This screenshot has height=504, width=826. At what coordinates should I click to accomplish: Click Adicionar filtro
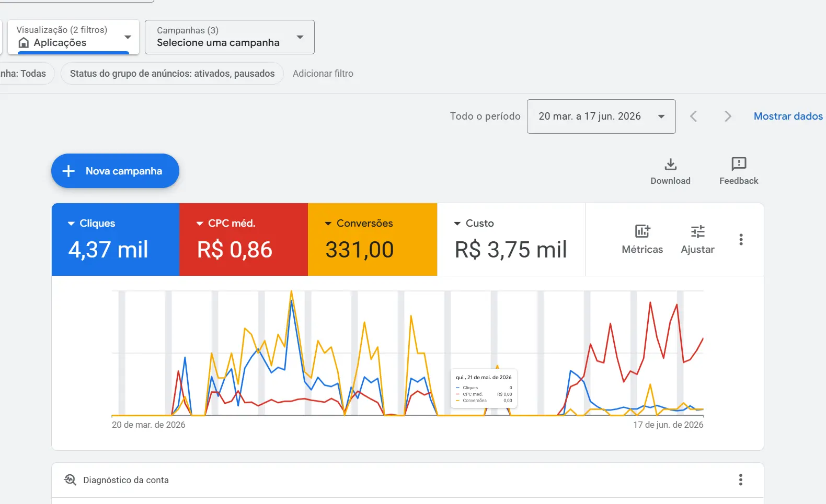point(323,74)
